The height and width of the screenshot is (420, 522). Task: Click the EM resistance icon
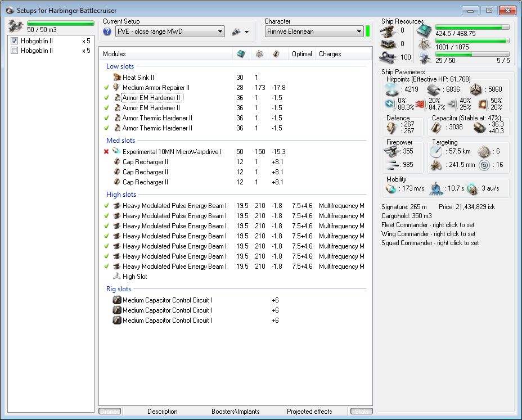pyautogui.click(x=389, y=104)
